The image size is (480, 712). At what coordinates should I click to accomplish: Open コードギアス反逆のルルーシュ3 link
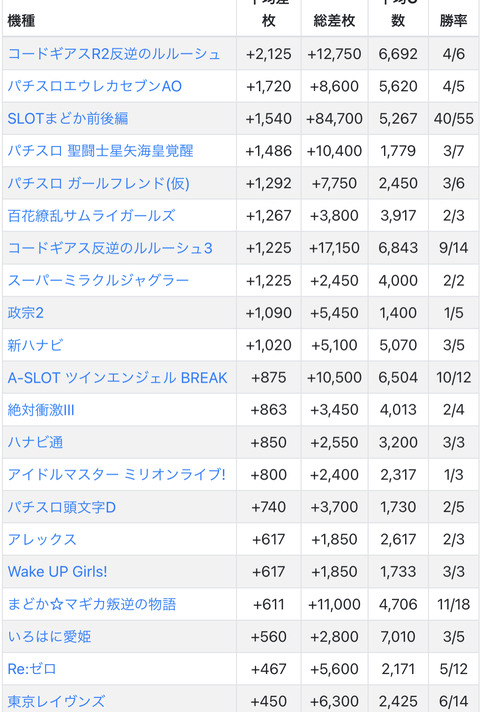[x=110, y=248]
